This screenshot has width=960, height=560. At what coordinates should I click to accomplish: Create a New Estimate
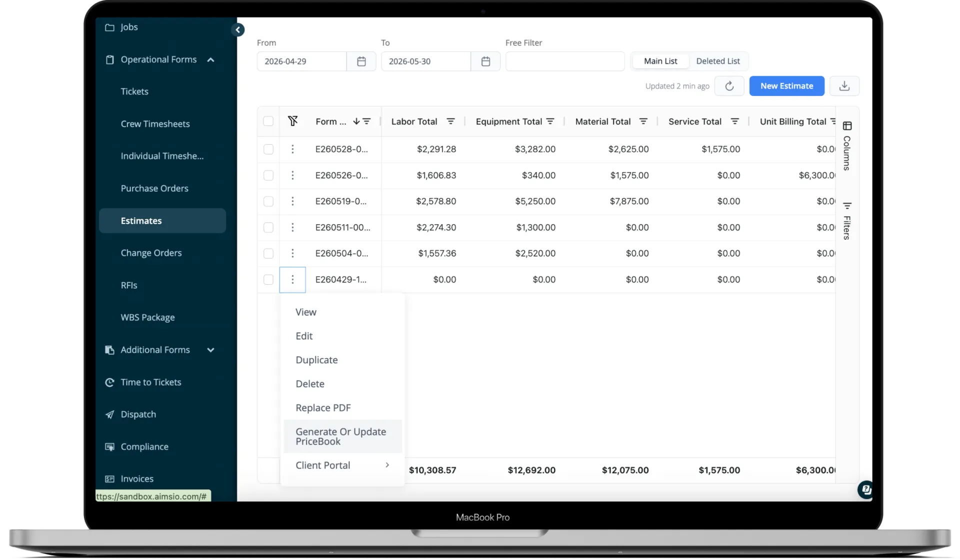[x=786, y=86]
